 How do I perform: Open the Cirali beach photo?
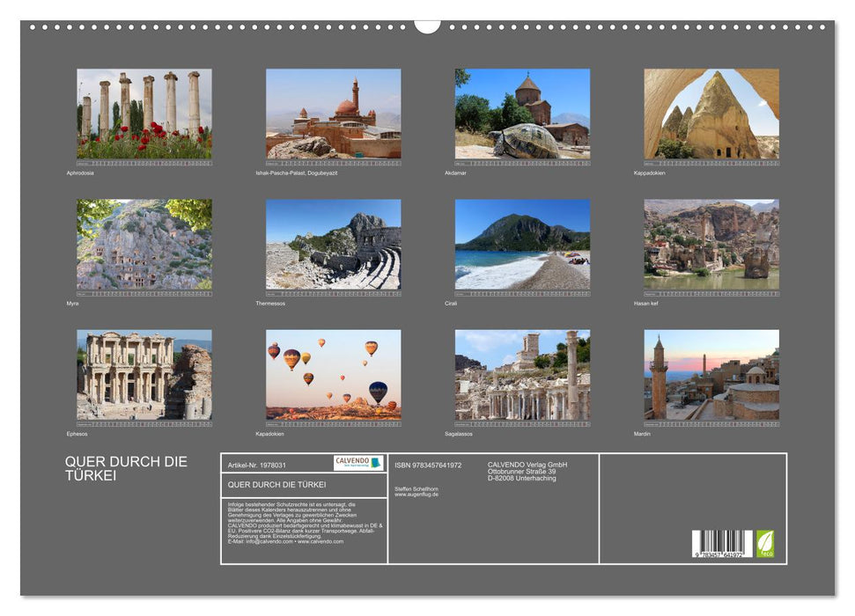pos(522,244)
